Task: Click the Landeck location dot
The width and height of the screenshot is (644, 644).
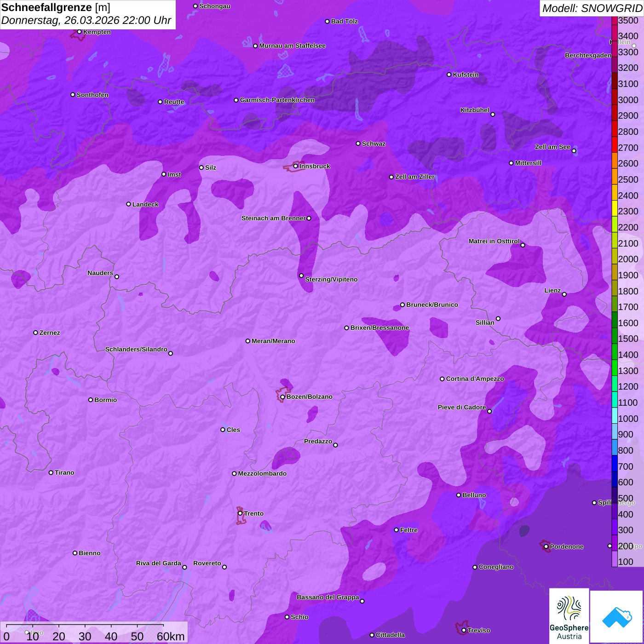Action: click(x=128, y=204)
